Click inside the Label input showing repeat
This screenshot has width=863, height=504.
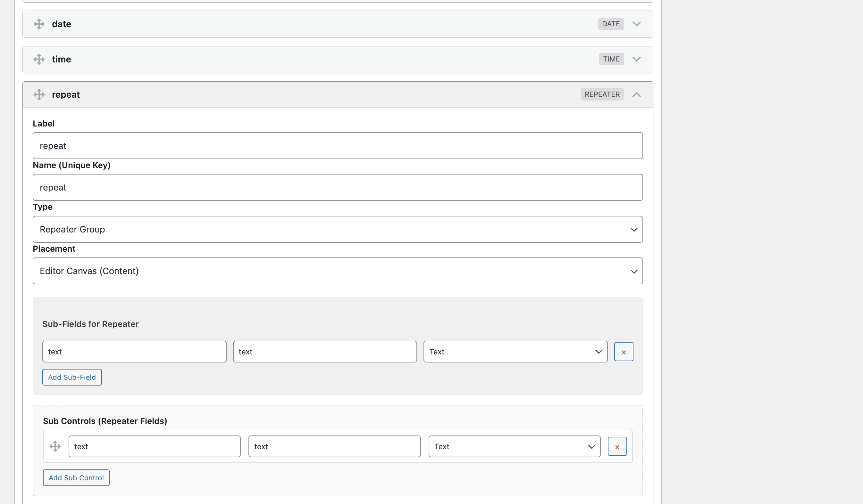tap(338, 145)
